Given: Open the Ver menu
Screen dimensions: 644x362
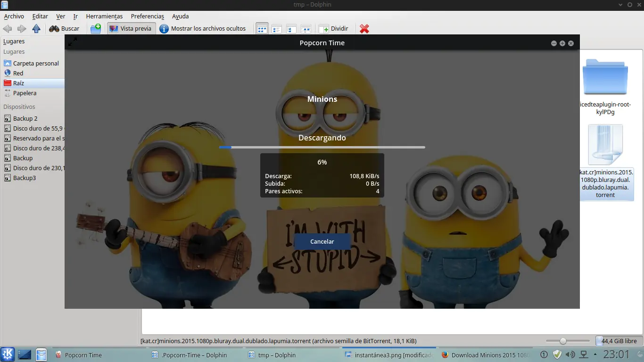Looking at the screenshot, I should tap(61, 16).
